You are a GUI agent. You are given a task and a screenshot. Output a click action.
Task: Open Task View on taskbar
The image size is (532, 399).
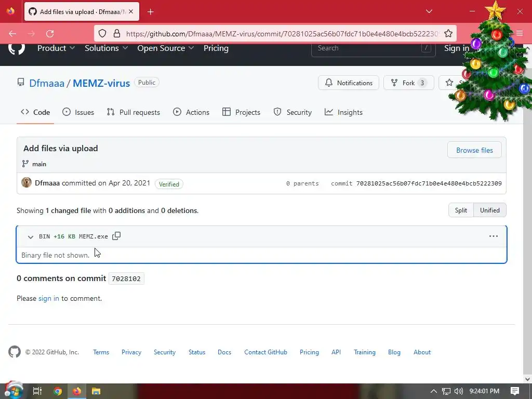(37, 391)
